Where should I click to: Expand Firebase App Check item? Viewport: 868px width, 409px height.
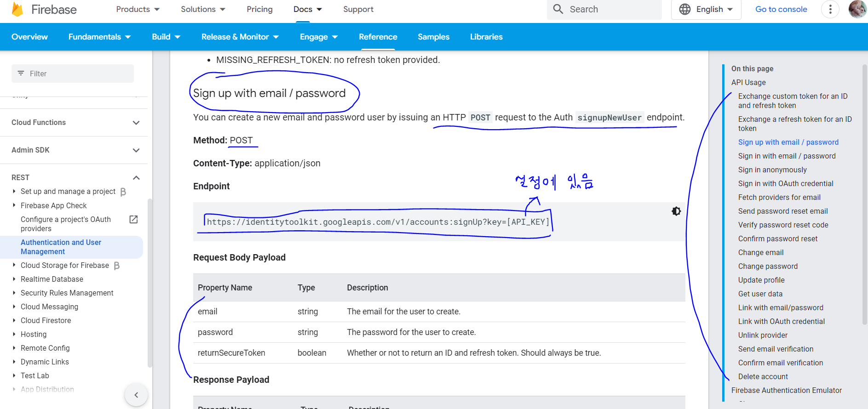point(14,205)
